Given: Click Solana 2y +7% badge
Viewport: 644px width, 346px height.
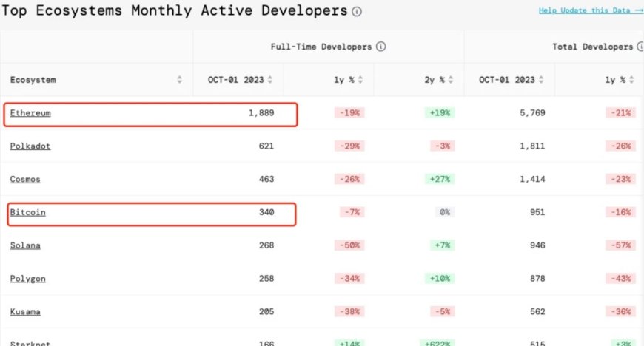Looking at the screenshot, I should (443, 245).
